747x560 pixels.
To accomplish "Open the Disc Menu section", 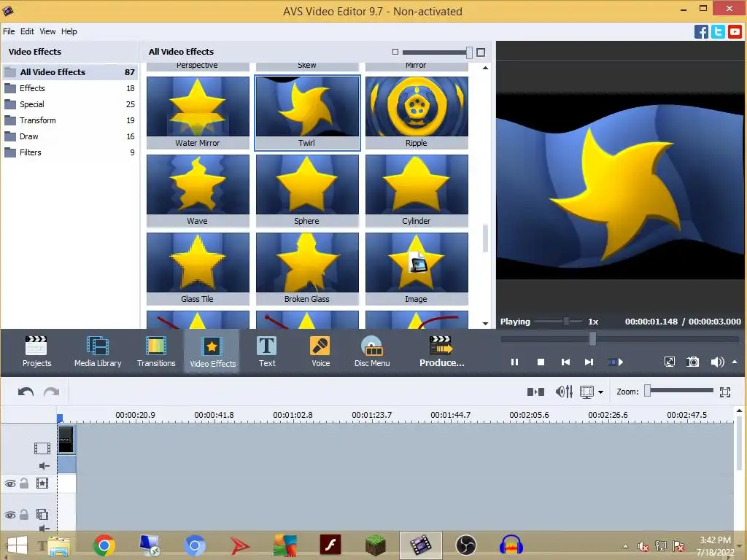I will (x=372, y=351).
